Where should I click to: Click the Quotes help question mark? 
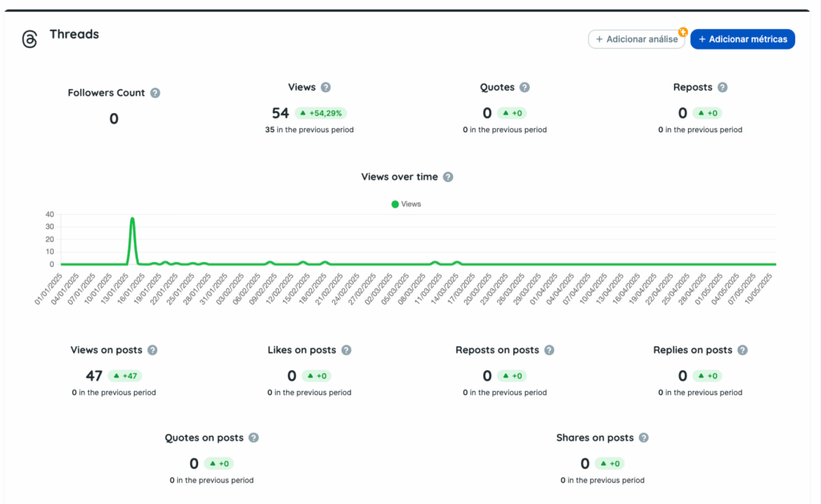click(x=524, y=87)
